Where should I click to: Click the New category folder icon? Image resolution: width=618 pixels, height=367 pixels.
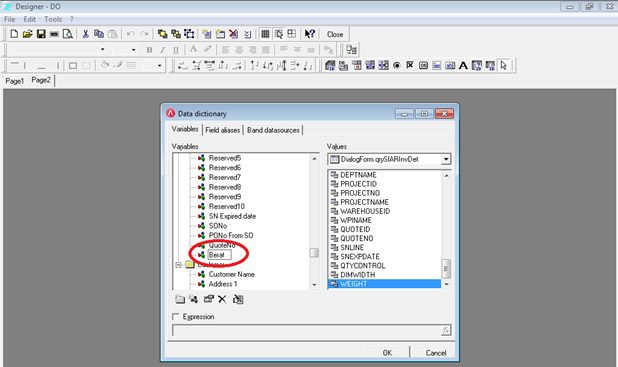pyautogui.click(x=180, y=300)
